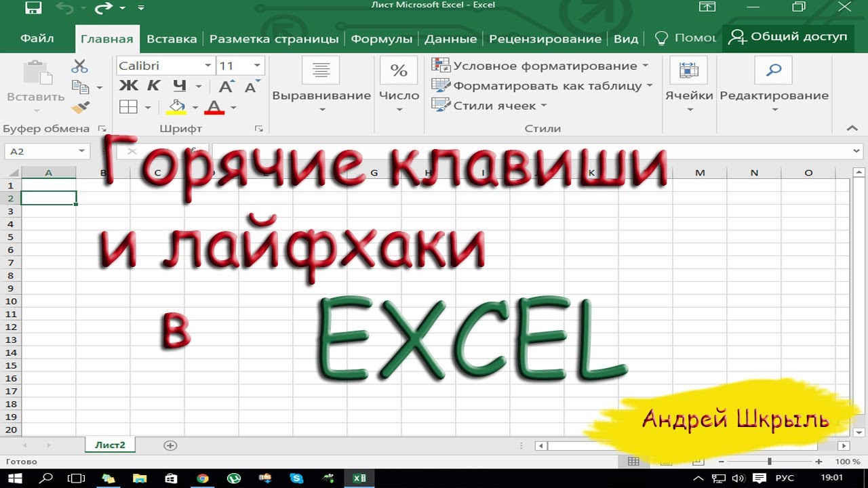This screenshot has height=488, width=868.
Task: Switch to the Вид tab
Action: coord(626,39)
